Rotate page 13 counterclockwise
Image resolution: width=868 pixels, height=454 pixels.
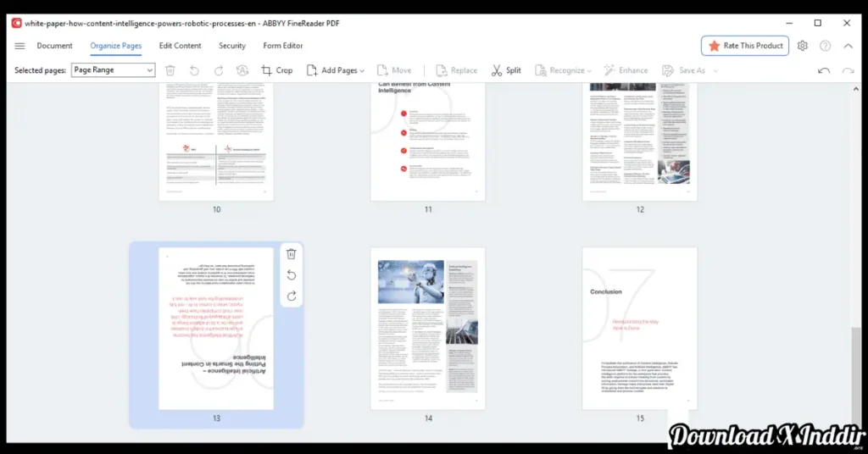(x=292, y=275)
